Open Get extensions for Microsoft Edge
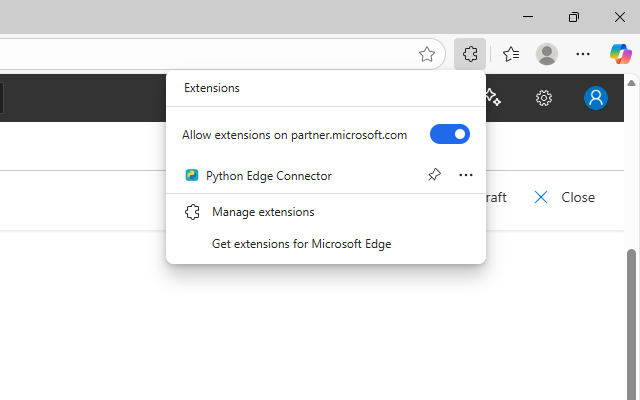The width and height of the screenshot is (640, 400). coord(326,244)
